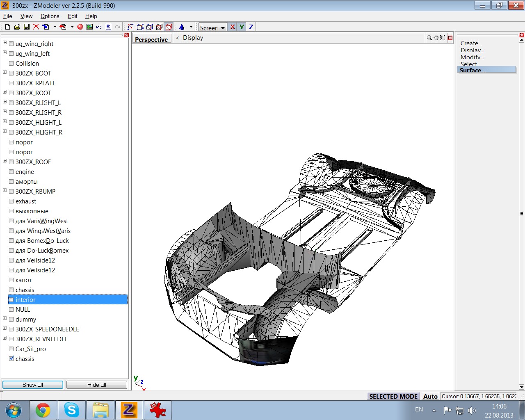Image resolution: width=525 pixels, height=420 pixels.
Task: Click the zoom extents viewport icon
Action: [x=442, y=38]
